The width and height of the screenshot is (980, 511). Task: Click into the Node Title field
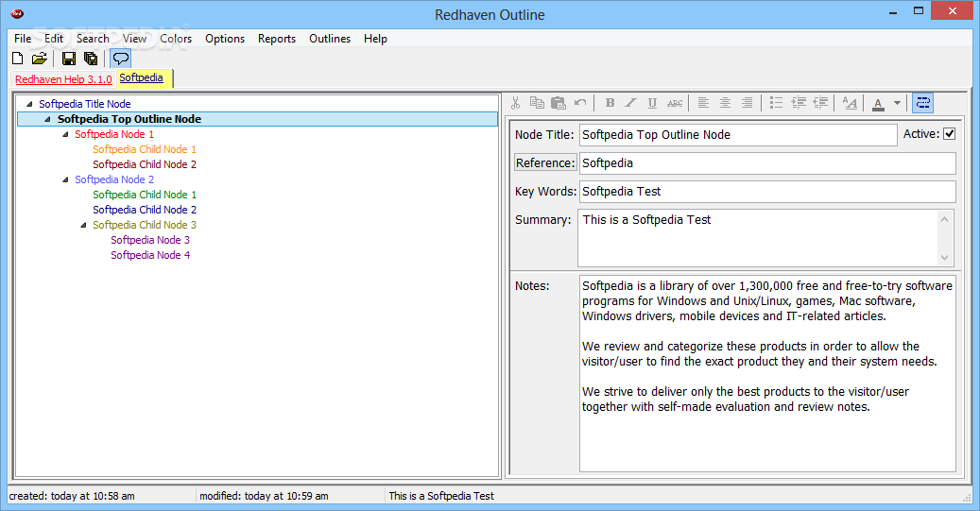(738, 135)
